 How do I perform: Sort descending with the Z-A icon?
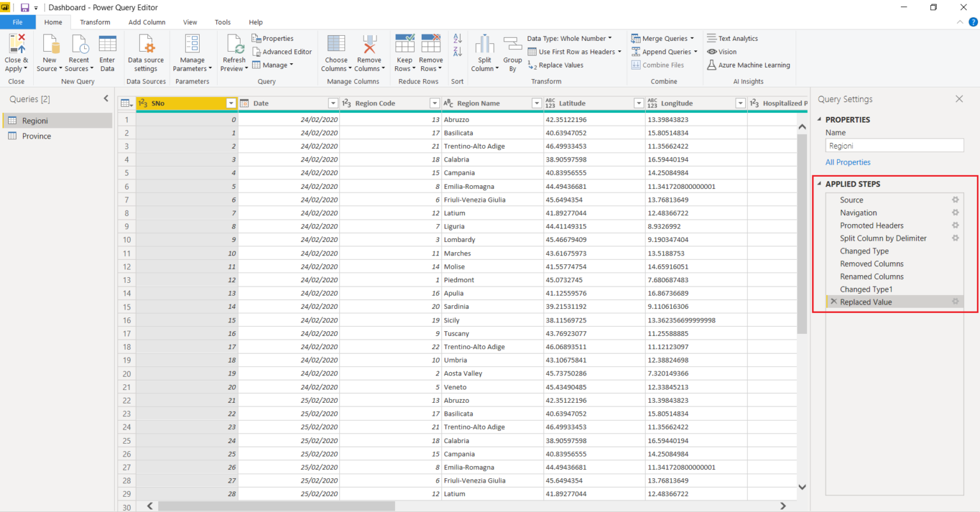coord(457,52)
